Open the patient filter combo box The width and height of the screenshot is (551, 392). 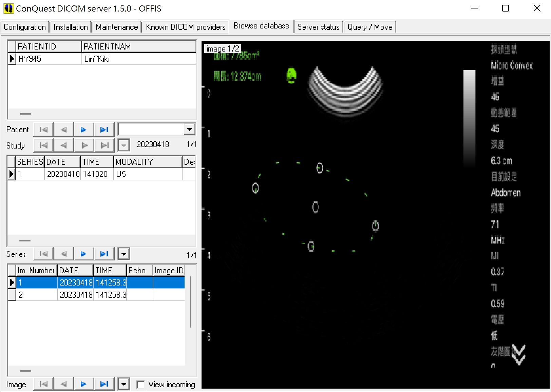pyautogui.click(x=189, y=129)
